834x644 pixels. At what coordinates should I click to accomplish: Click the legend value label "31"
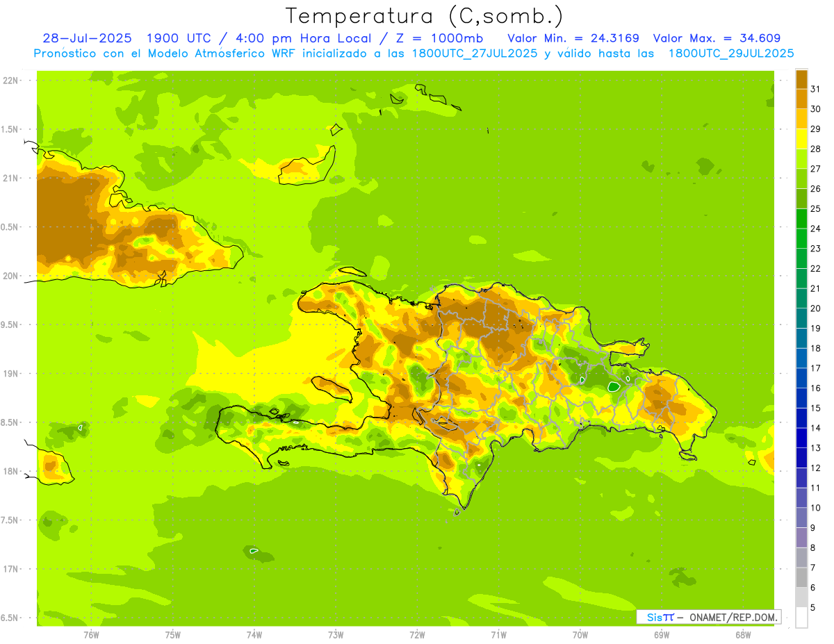coord(816,89)
